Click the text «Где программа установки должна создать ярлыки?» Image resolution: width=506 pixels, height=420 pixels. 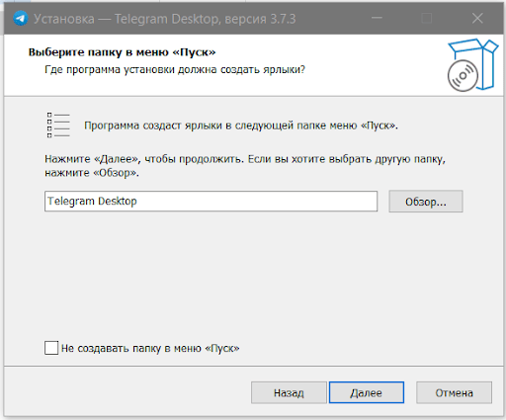175,70
